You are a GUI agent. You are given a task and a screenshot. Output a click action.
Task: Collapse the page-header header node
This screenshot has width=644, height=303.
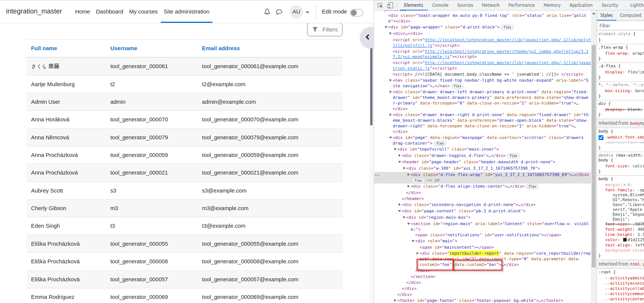tap(400, 162)
